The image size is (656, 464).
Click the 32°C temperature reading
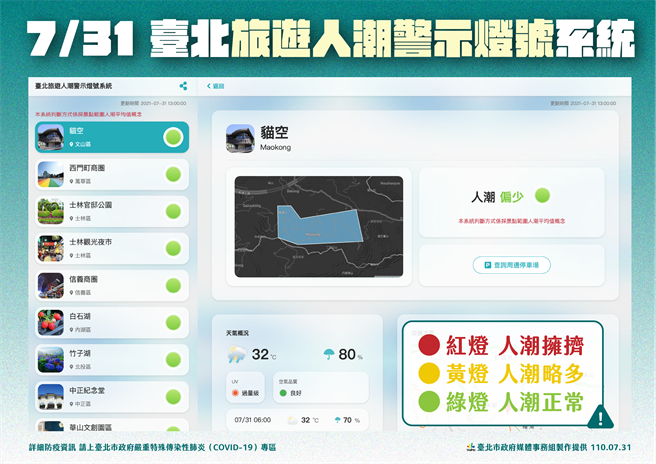tap(264, 354)
